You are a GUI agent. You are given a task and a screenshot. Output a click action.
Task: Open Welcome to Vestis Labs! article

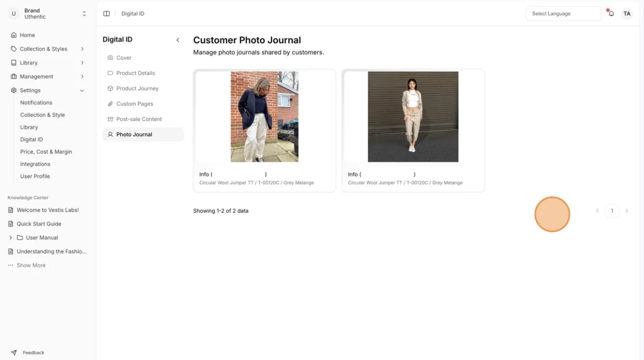[x=48, y=210]
